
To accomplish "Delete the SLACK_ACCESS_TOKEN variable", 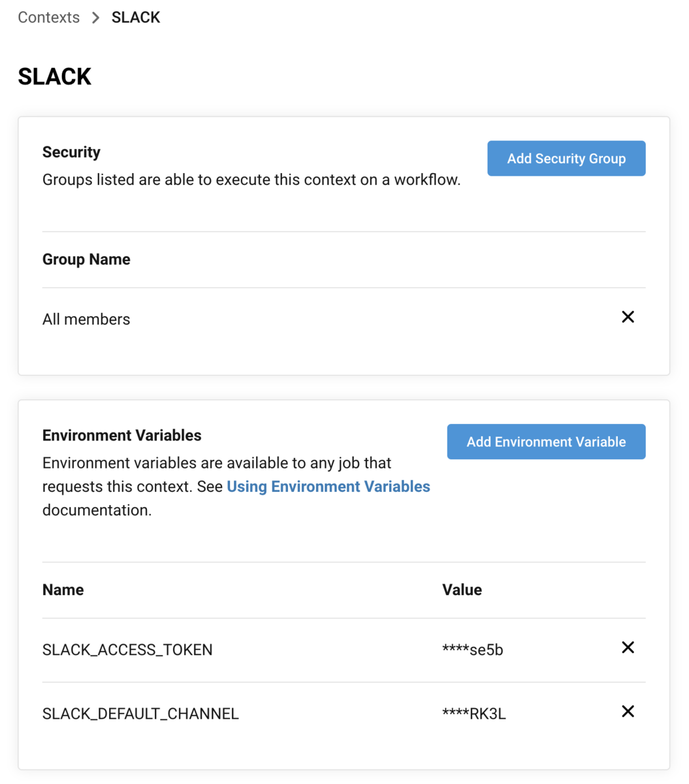I will (628, 647).
